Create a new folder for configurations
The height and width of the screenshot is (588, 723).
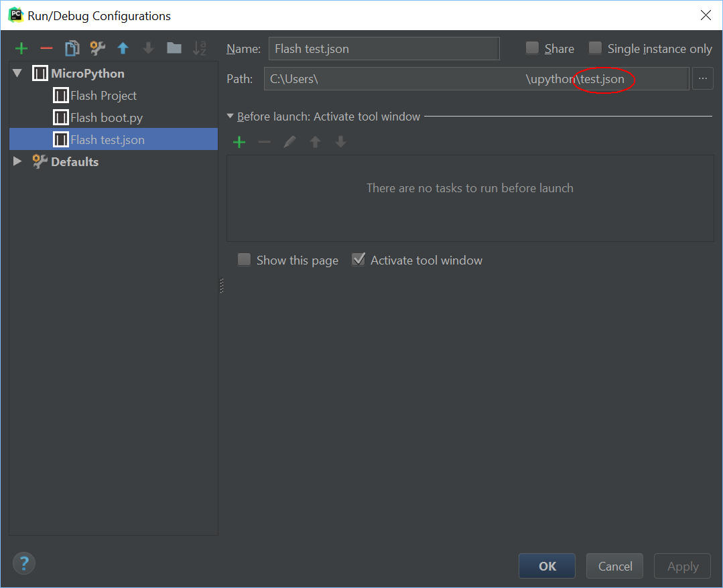(174, 48)
